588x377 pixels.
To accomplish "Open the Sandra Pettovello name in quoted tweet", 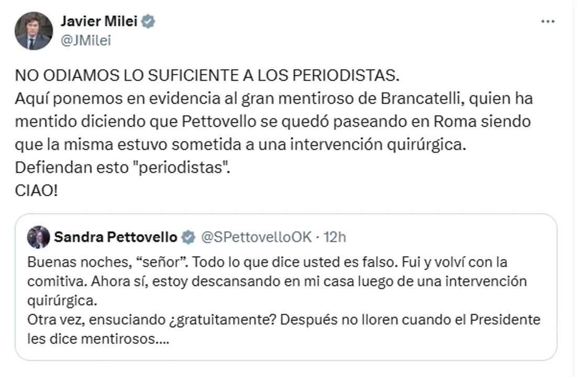I will (x=115, y=237).
